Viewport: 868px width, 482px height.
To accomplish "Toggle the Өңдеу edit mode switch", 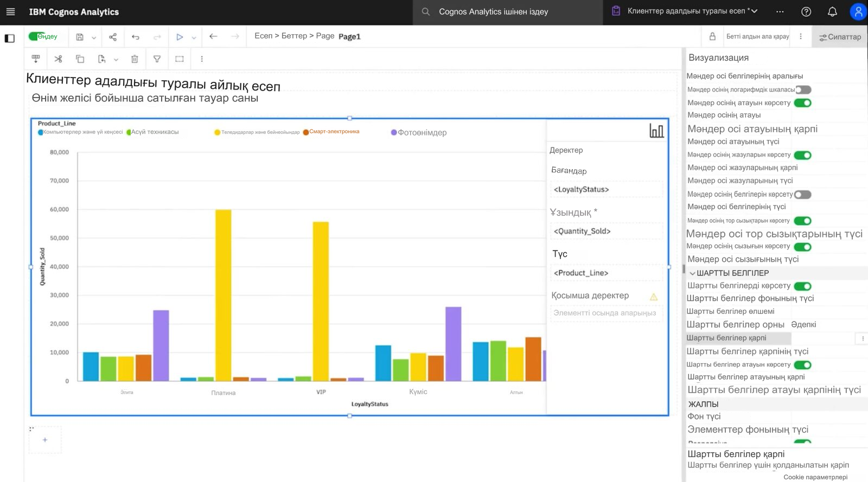I will click(x=37, y=36).
